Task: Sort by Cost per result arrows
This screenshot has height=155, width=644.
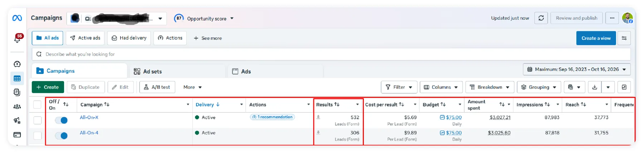Action: pyautogui.click(x=401, y=104)
